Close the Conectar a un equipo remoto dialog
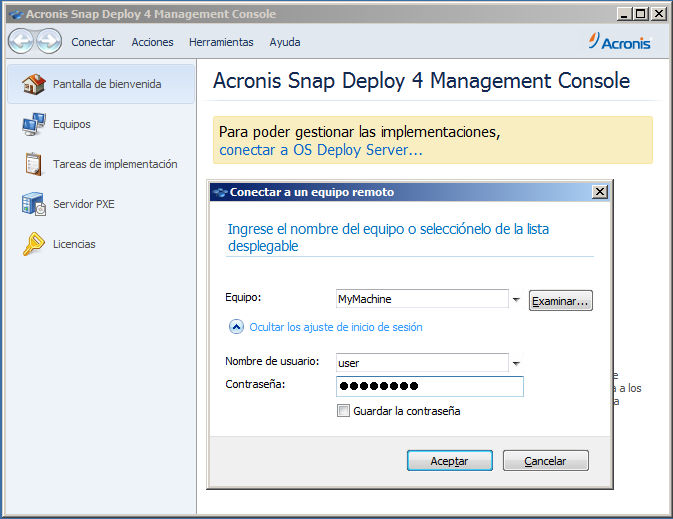Viewport: 673px width, 519px height. [x=599, y=192]
